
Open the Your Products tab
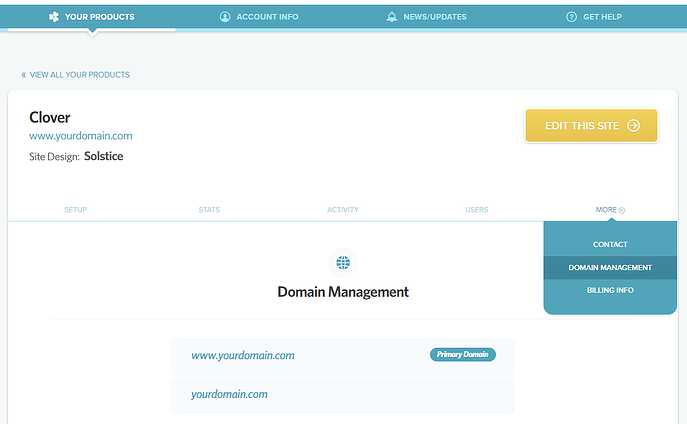point(92,17)
